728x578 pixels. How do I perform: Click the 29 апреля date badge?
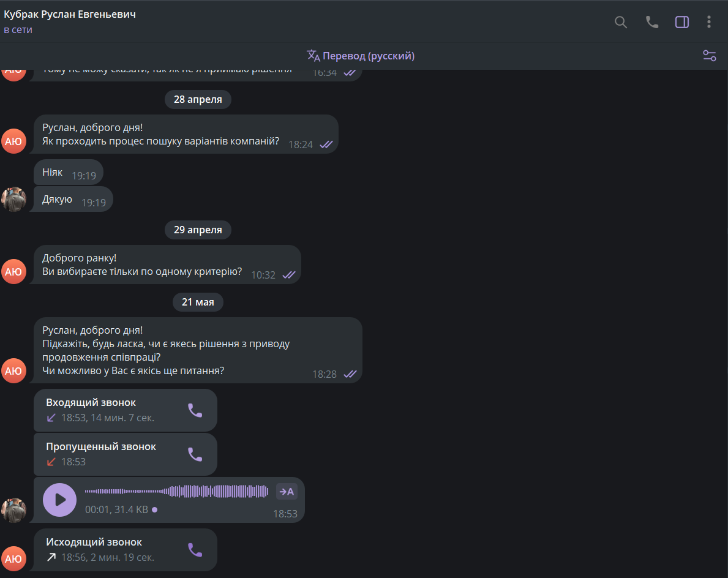point(198,230)
